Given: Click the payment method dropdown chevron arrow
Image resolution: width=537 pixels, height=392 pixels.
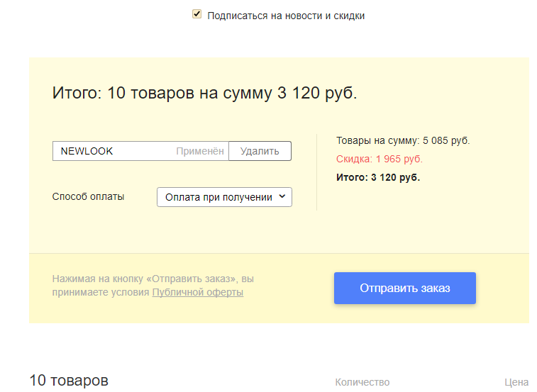Looking at the screenshot, I should point(282,197).
